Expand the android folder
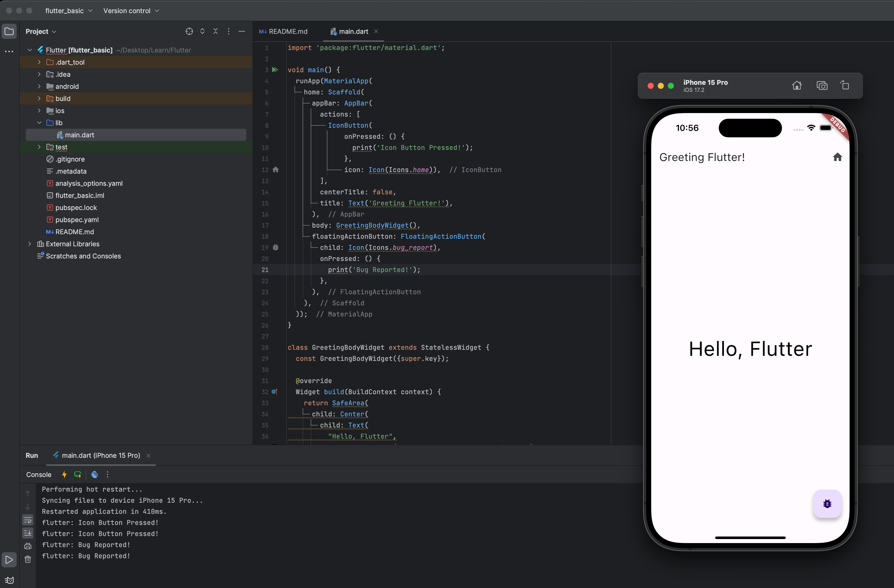 click(x=39, y=86)
